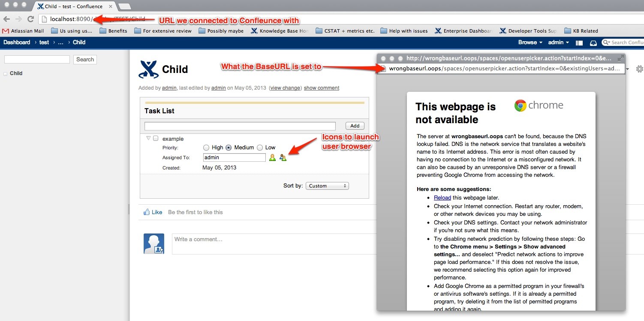
Task: Collapse the example task triangle
Action: pyautogui.click(x=148, y=138)
